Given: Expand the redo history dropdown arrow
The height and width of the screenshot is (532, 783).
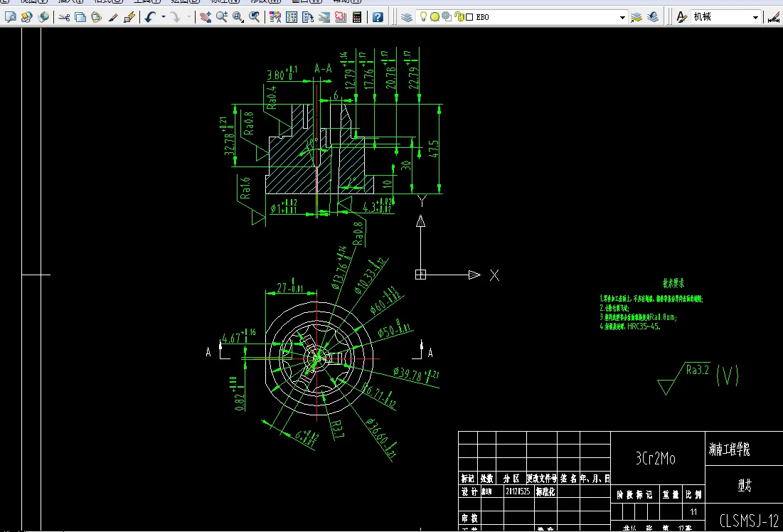Looking at the screenshot, I should (x=188, y=18).
